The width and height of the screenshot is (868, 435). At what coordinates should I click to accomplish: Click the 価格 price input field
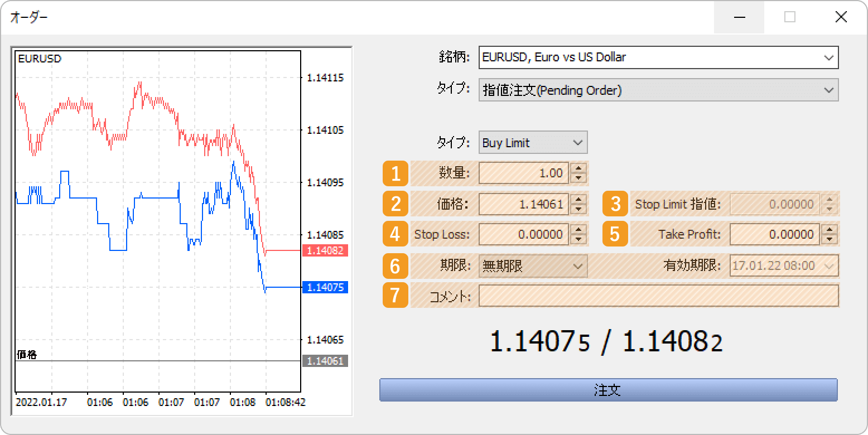click(x=524, y=204)
